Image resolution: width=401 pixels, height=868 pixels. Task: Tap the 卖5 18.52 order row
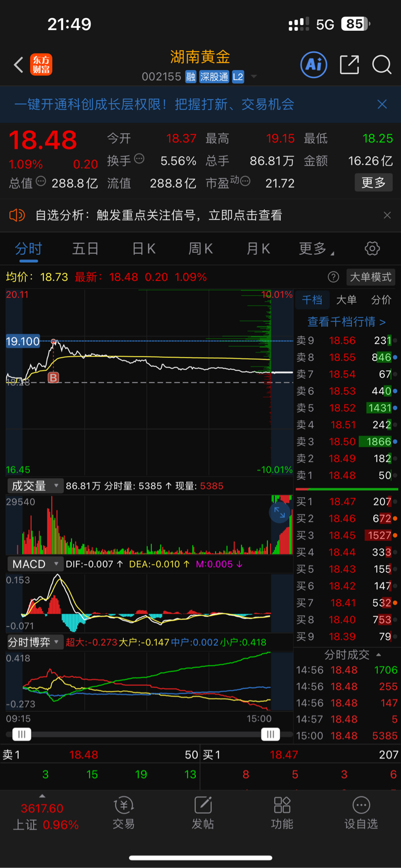pyautogui.click(x=347, y=408)
